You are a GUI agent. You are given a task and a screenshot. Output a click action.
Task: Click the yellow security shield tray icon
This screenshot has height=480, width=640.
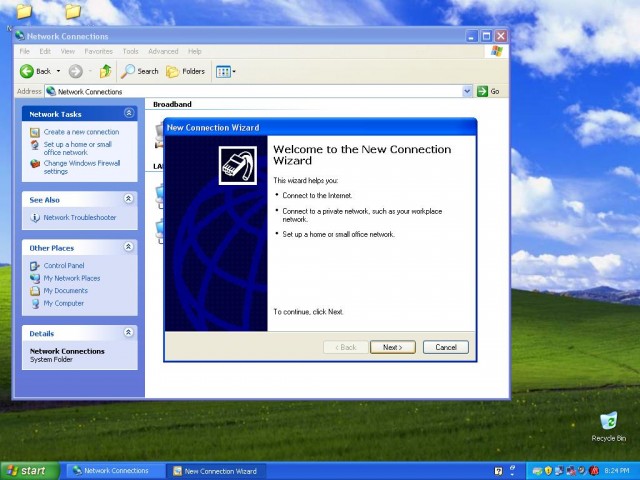point(548,471)
